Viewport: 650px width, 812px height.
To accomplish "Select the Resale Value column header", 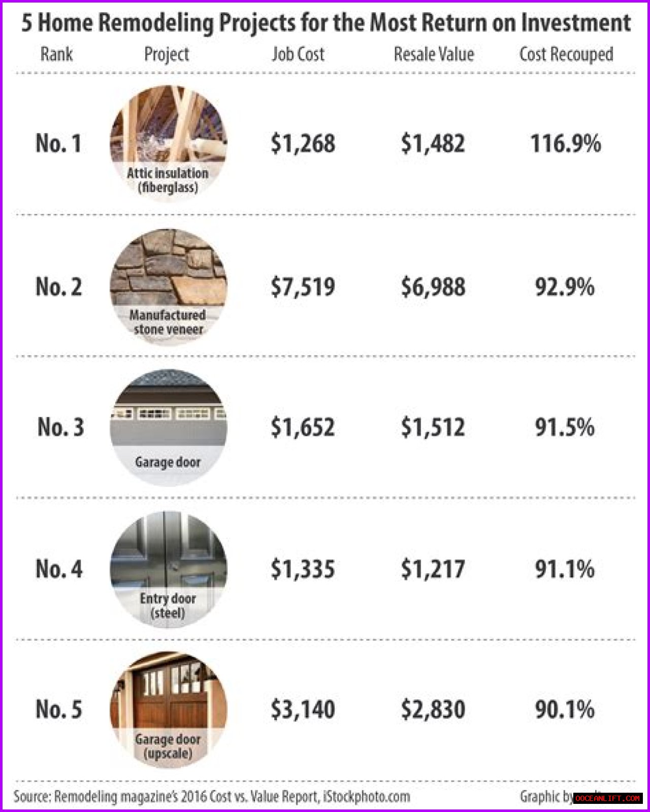I will [434, 54].
